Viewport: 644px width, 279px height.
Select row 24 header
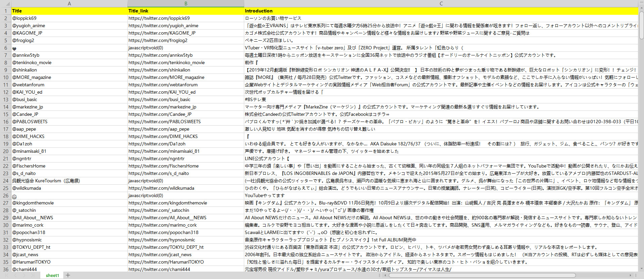[6, 181]
